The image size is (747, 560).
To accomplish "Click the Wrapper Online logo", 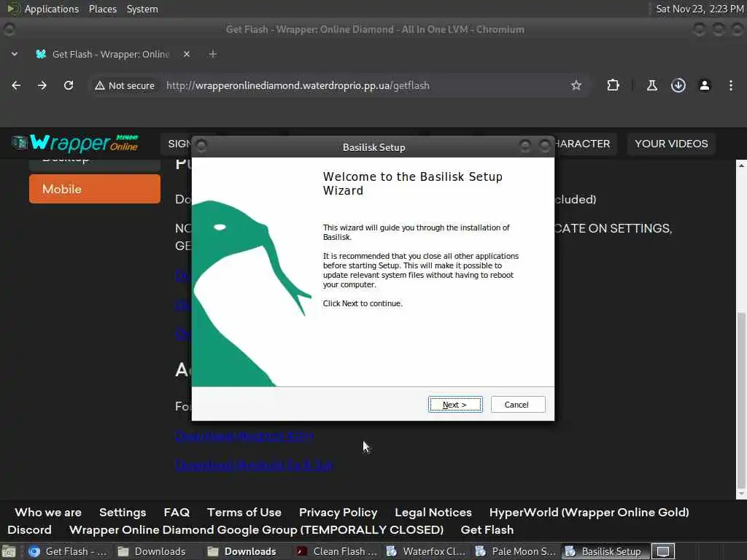I will click(75, 143).
